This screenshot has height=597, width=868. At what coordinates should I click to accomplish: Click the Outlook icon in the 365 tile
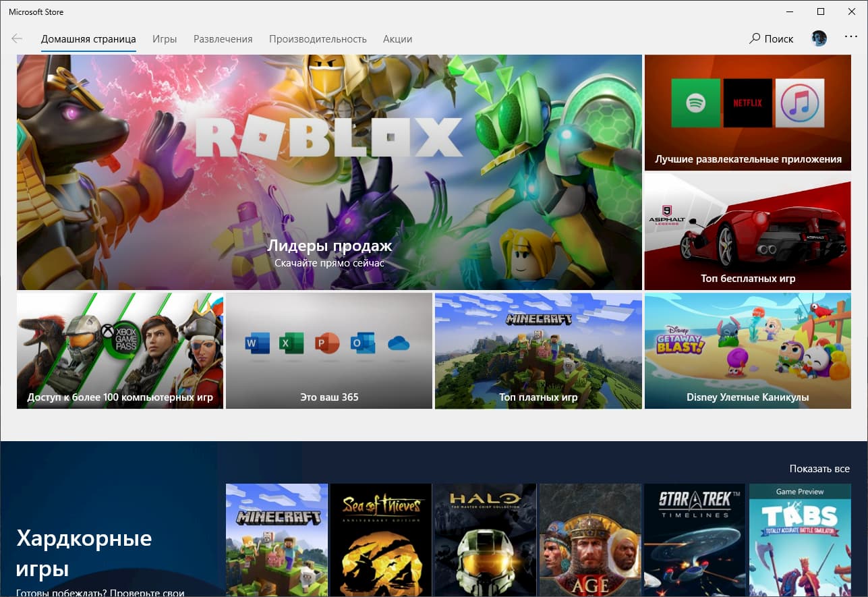point(364,343)
